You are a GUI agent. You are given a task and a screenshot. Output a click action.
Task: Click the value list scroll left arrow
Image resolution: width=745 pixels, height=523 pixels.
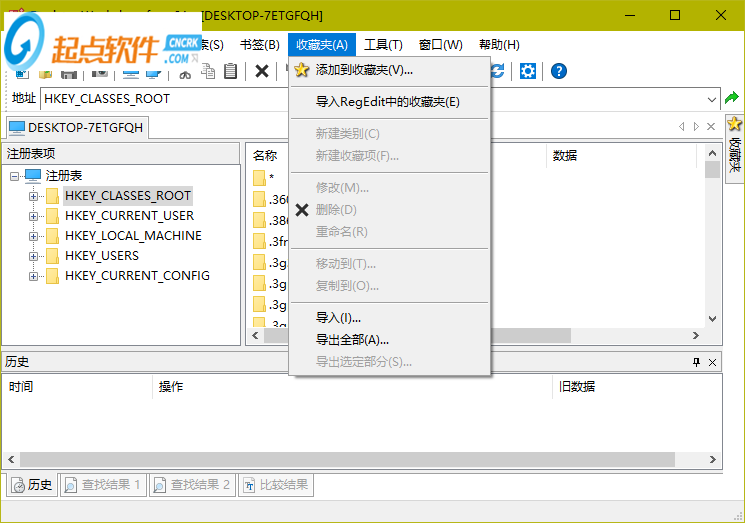pos(256,335)
